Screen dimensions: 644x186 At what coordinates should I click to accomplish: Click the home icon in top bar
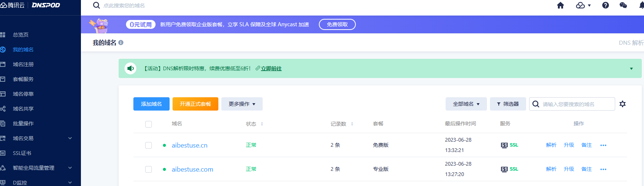560,5
